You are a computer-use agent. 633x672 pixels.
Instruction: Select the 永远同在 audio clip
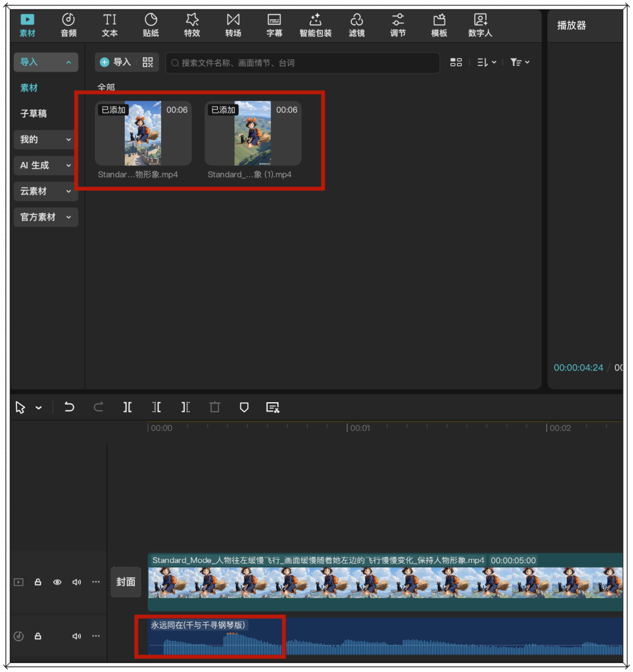386,637
